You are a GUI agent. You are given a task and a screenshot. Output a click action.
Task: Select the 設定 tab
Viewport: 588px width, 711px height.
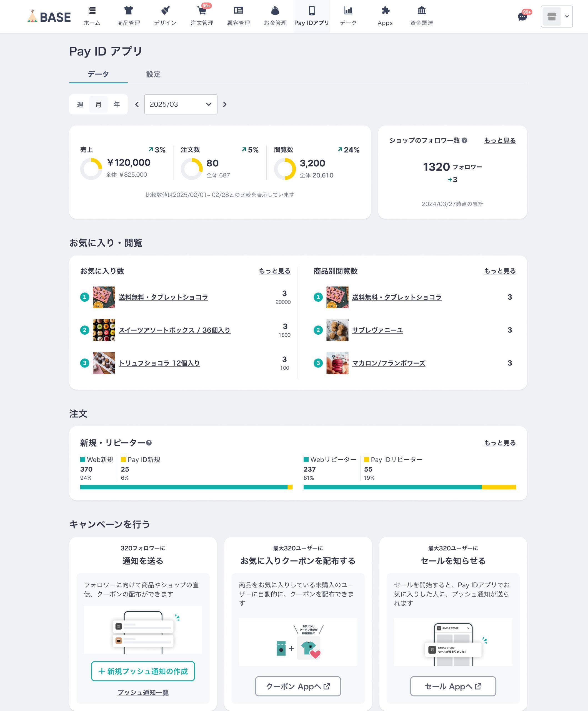pos(153,74)
